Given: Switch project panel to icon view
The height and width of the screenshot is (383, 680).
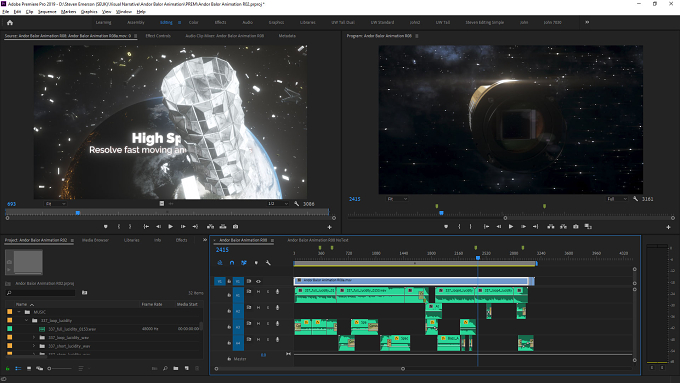Looking at the screenshot, I should pyautogui.click(x=29, y=368).
